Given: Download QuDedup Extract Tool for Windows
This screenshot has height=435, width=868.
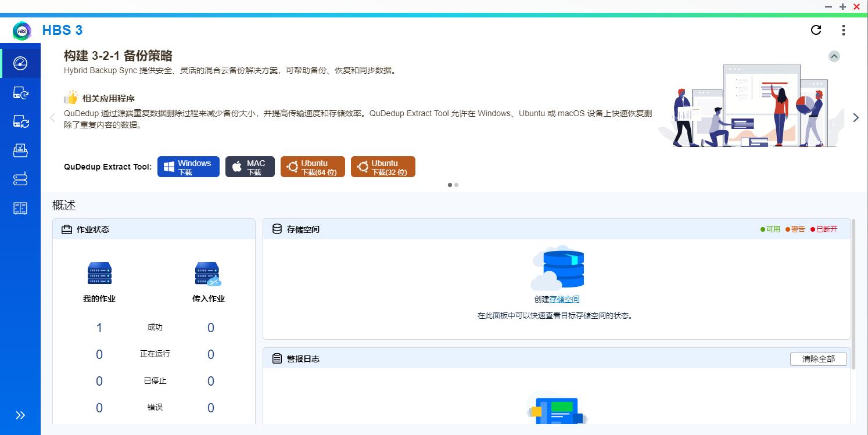Looking at the screenshot, I should [188, 167].
